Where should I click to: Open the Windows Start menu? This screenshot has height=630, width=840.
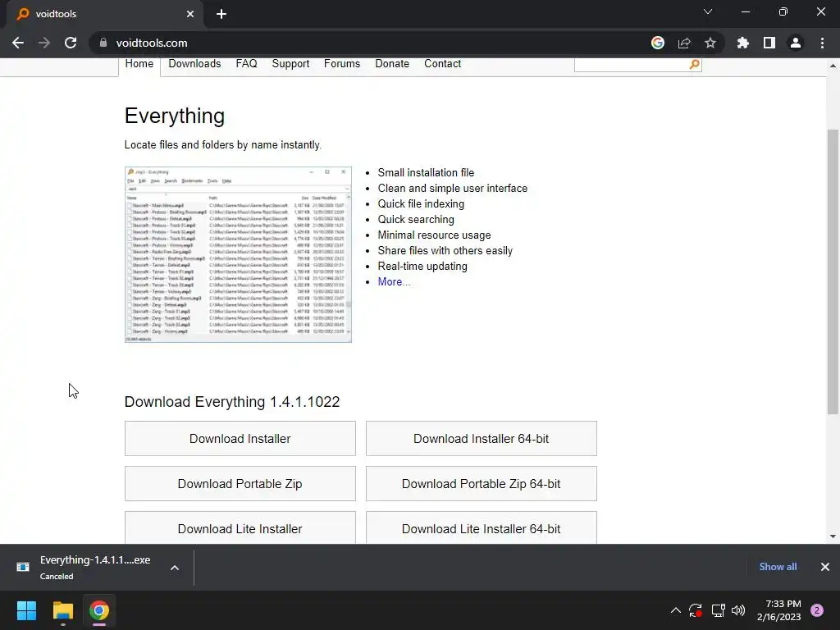tap(26, 610)
